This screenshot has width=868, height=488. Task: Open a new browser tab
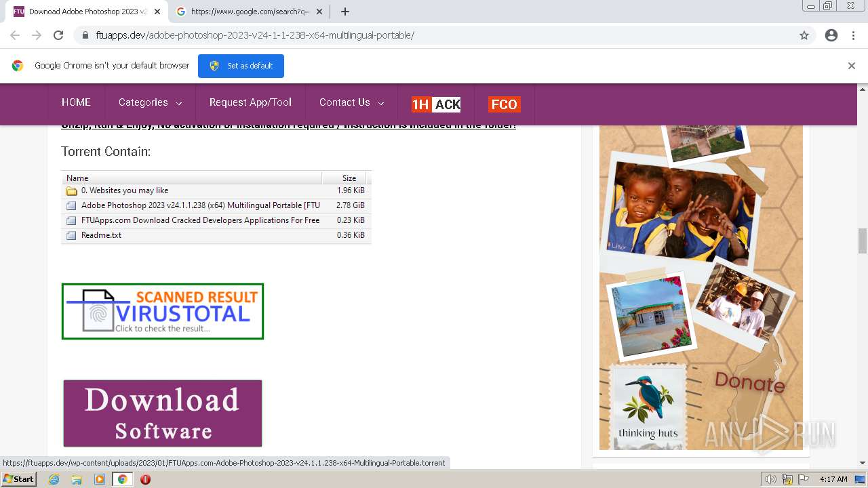tap(345, 12)
